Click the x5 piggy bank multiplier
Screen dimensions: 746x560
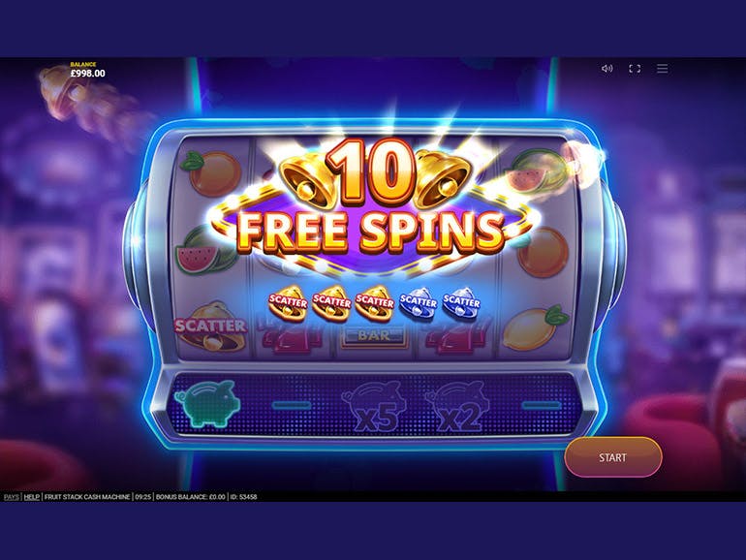(375, 406)
